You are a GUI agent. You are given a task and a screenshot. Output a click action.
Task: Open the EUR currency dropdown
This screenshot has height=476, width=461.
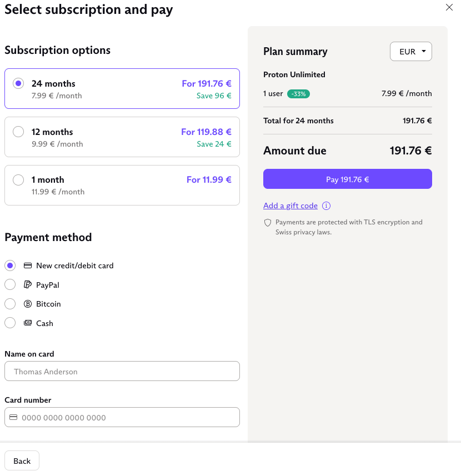410,51
